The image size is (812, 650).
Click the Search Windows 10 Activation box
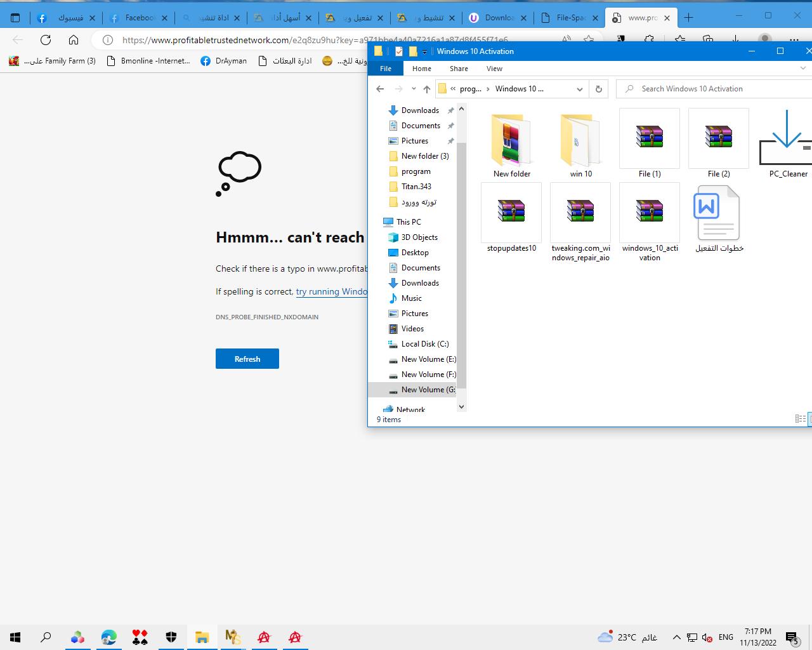717,89
